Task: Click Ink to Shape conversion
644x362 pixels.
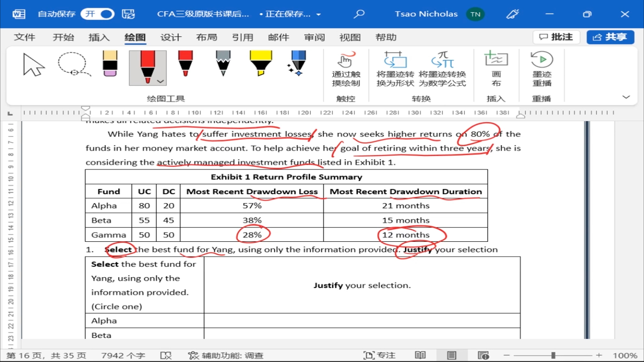Action: [x=395, y=69]
